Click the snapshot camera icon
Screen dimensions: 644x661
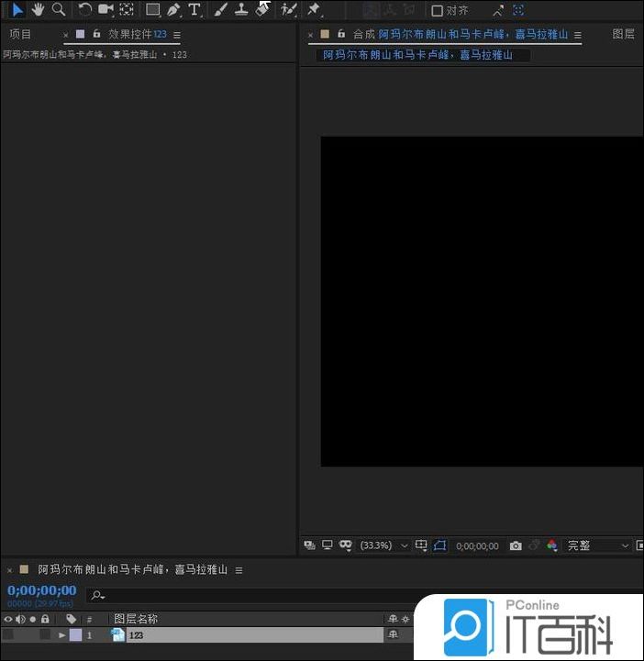(x=516, y=545)
